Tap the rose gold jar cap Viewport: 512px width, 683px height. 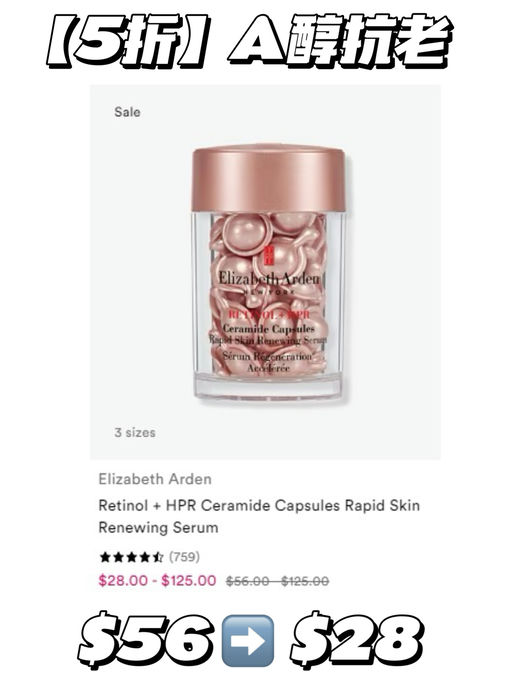[x=269, y=179]
